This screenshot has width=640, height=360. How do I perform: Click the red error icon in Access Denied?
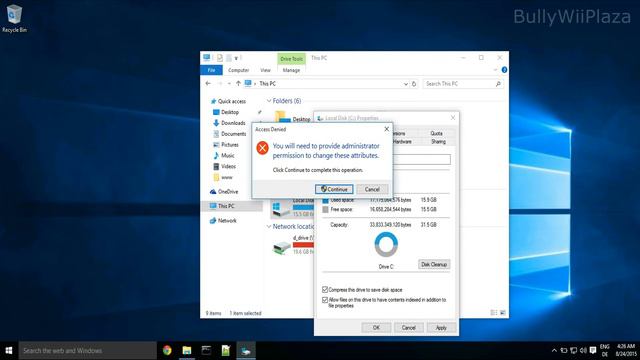click(x=262, y=148)
